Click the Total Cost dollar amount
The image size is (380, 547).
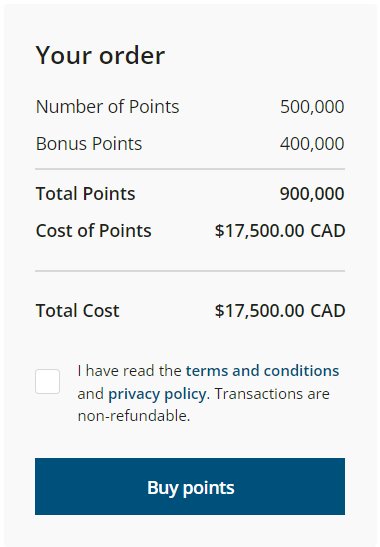(x=280, y=311)
